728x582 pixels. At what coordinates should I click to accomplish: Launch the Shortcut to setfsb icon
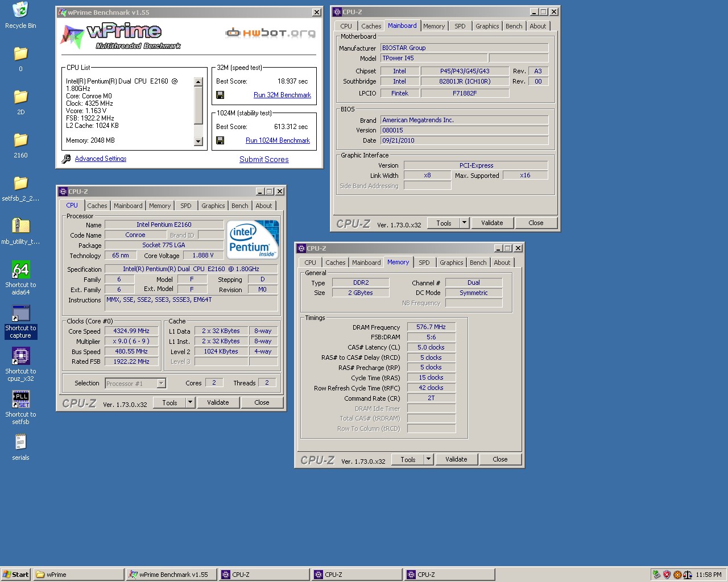[x=20, y=399]
